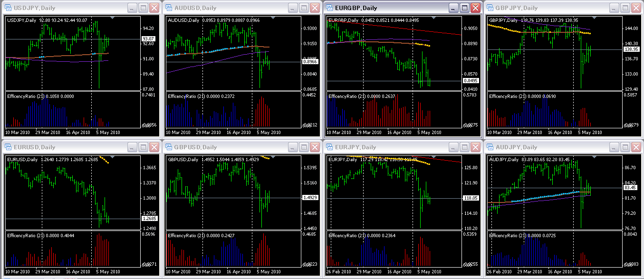Minimize the AUDUSD chart window
The width and height of the screenshot is (644, 279).
(x=292, y=8)
